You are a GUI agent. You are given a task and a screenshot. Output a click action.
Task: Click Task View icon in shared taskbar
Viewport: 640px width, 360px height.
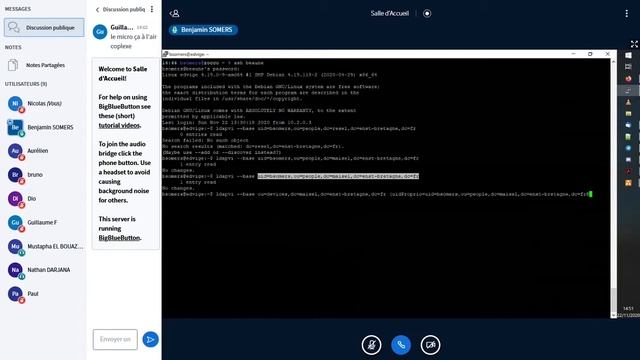coord(629,67)
